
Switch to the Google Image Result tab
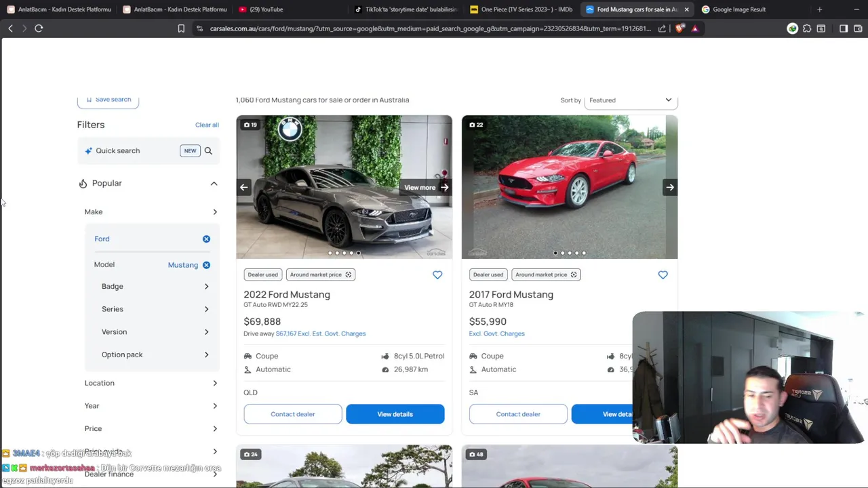[x=753, y=9]
